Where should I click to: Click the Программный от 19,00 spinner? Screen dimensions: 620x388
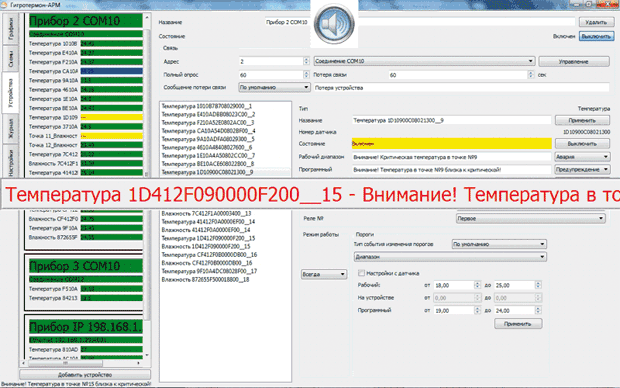[477, 310]
